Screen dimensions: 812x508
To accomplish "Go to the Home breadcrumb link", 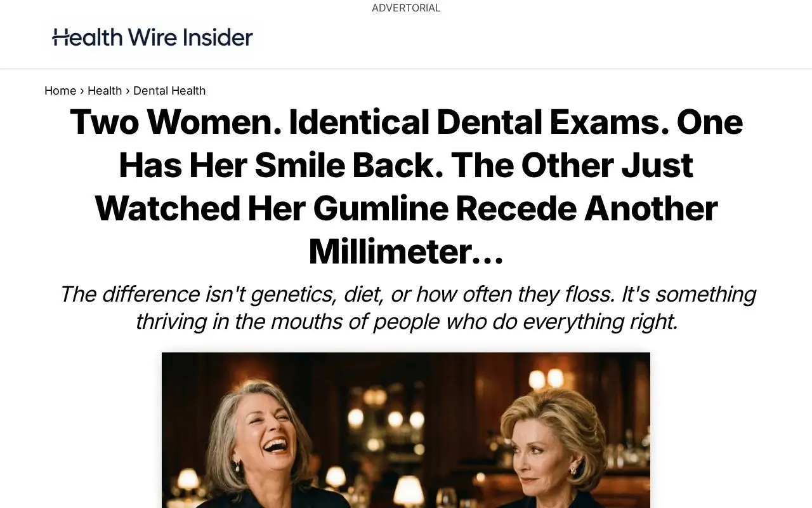I will coord(60,91).
